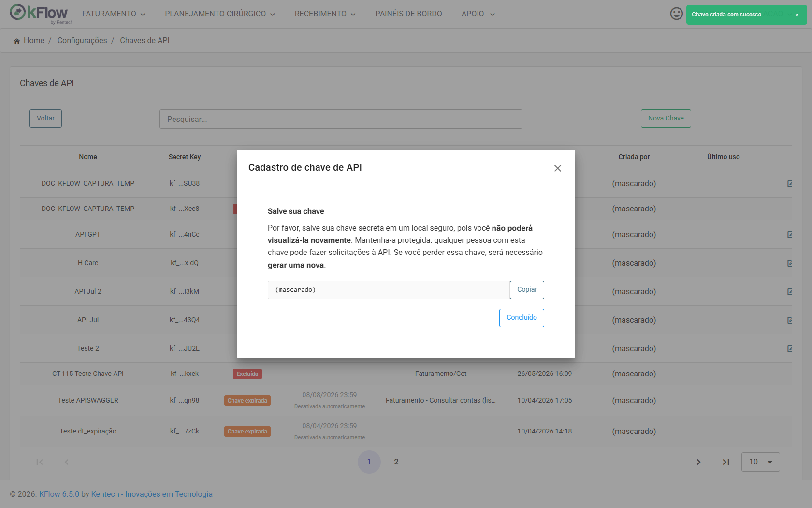
Task: Edit the key with secret kf_...43Q4
Action: tap(789, 320)
